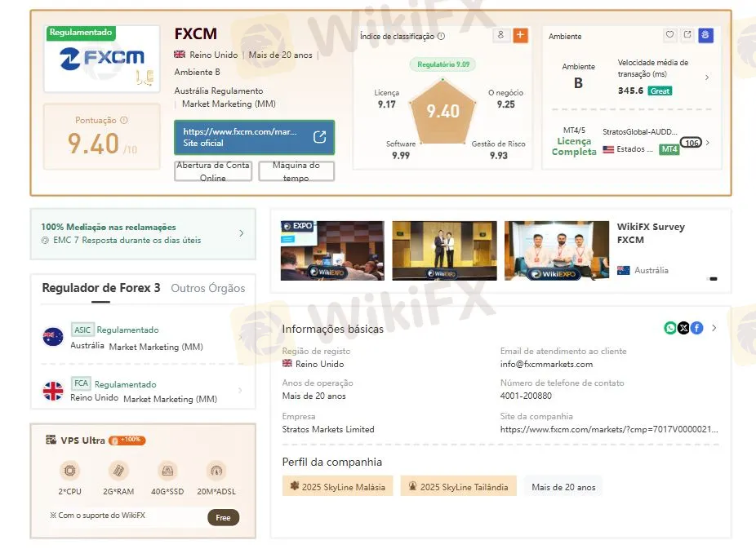Click Abertura de Conta Online button
The image size is (756, 549).
tap(213, 171)
